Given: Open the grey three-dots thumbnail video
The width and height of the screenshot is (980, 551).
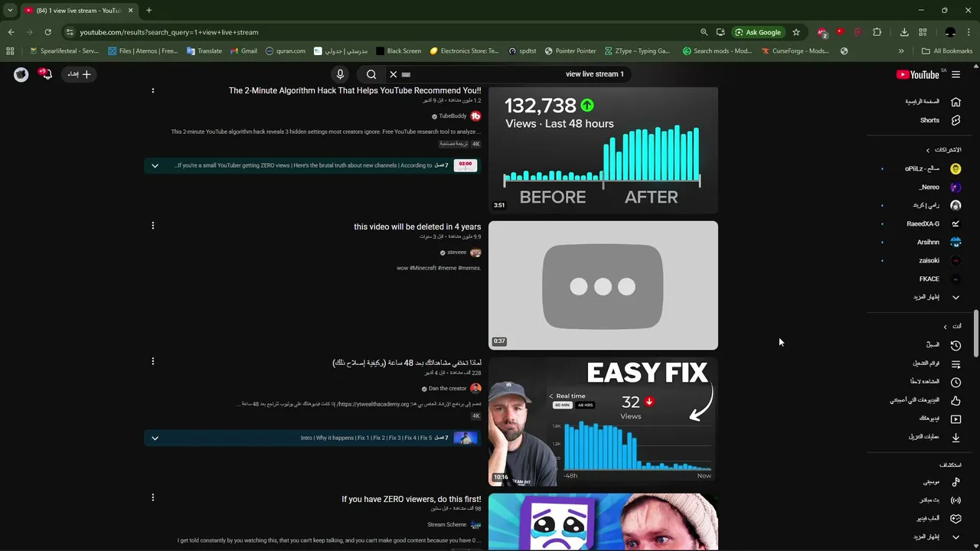Looking at the screenshot, I should click(x=603, y=285).
